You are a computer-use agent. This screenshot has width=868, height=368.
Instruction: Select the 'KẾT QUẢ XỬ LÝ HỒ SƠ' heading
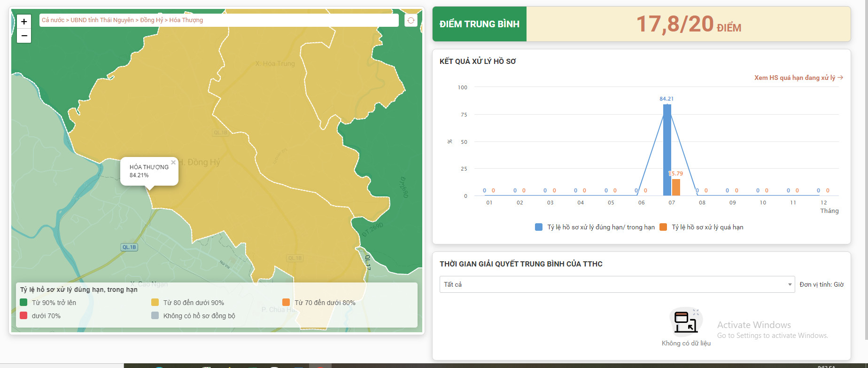(478, 61)
